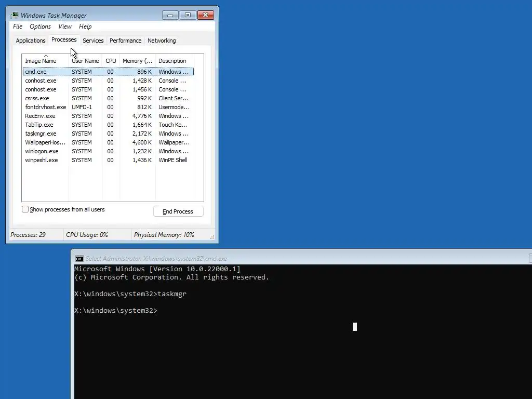The image size is (532, 399).
Task: Select the conhost.exe row using 1,428 K
Action: click(x=108, y=81)
